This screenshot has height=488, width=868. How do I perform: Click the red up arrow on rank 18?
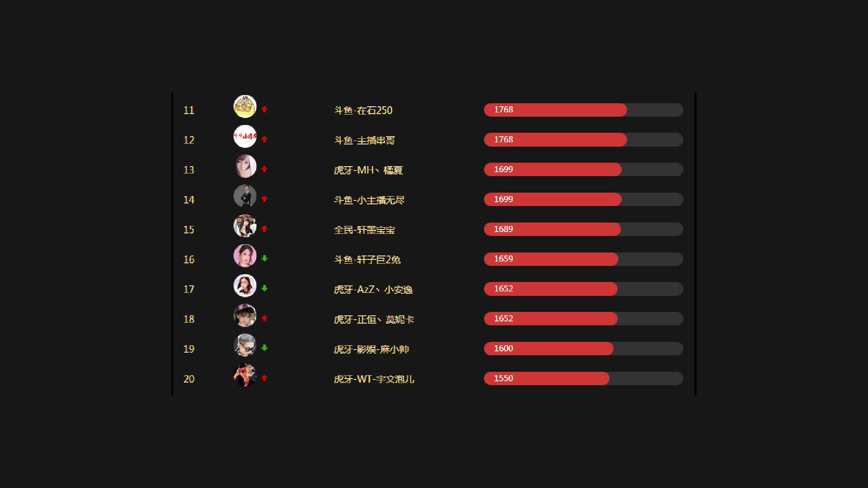(264, 318)
